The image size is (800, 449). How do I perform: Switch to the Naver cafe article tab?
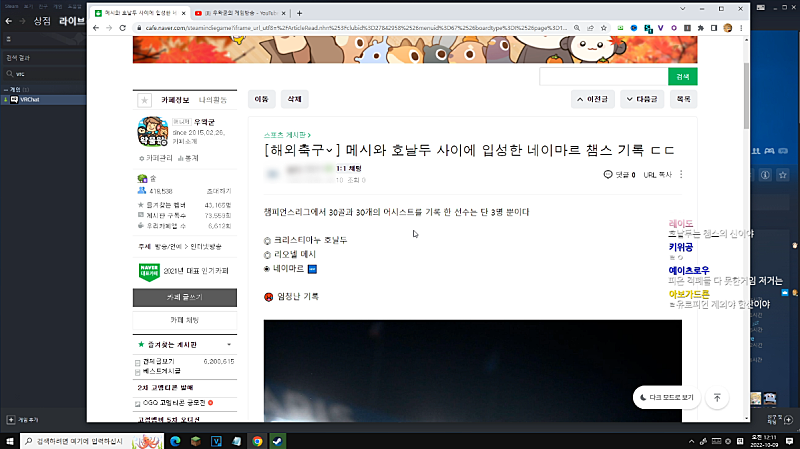tap(138, 13)
